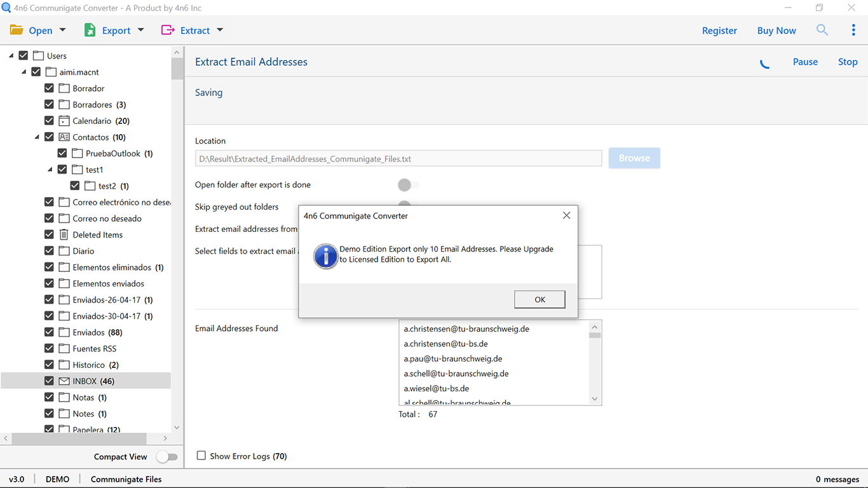Uncheck the aimi.macnt checkbox

36,72
